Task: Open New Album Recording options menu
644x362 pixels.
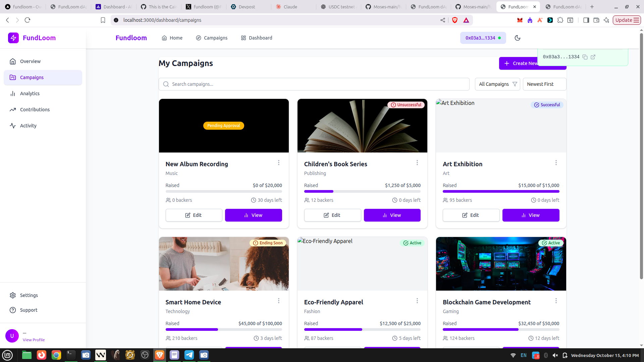Action: pos(278,163)
